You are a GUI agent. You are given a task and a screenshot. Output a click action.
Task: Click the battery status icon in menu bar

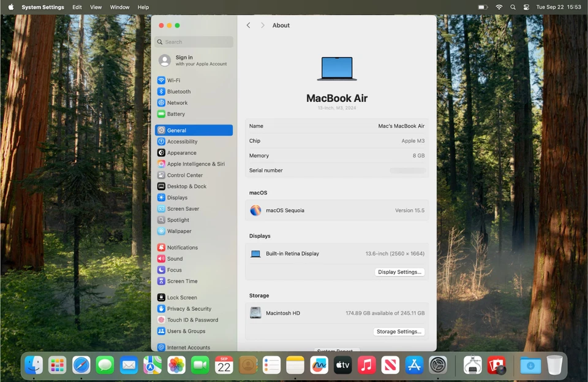coord(483,7)
